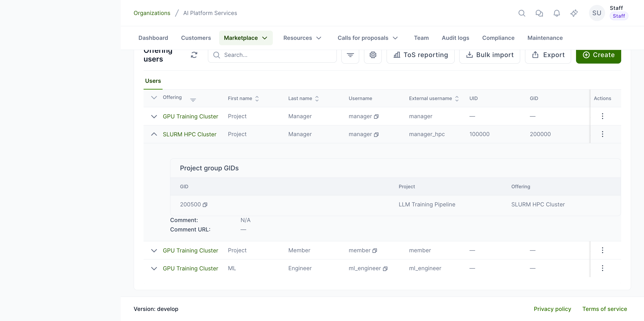Copy the username in first GPU Training Cluster row
644x321 pixels.
tap(376, 117)
